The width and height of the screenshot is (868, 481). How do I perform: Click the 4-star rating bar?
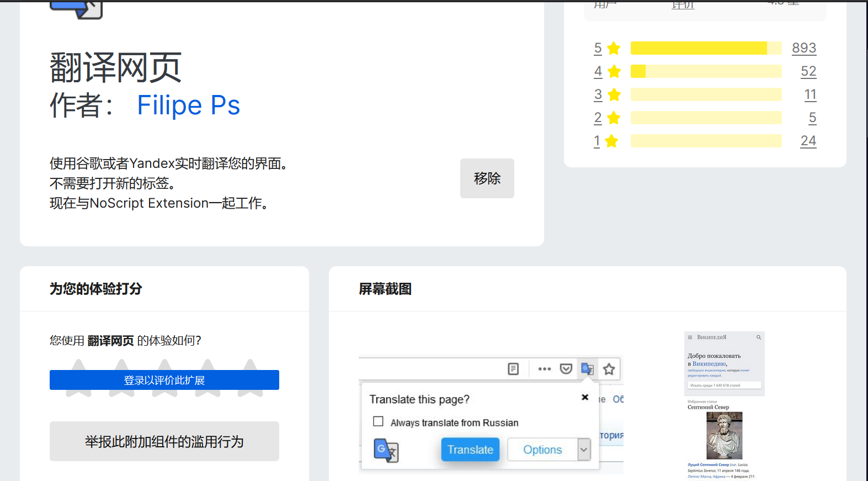706,71
